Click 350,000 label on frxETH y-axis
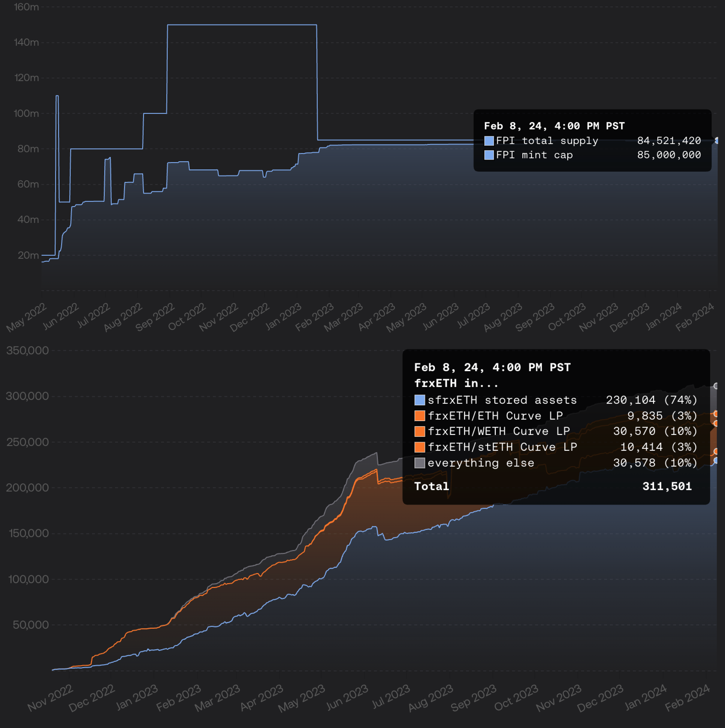725x728 pixels. [x=27, y=350]
